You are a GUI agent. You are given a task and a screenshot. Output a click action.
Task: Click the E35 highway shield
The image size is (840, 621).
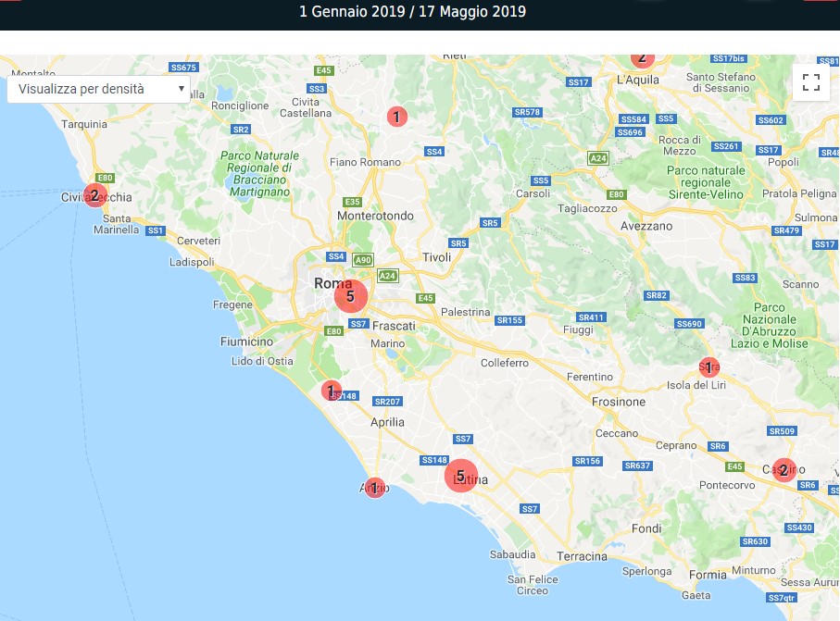(x=353, y=202)
